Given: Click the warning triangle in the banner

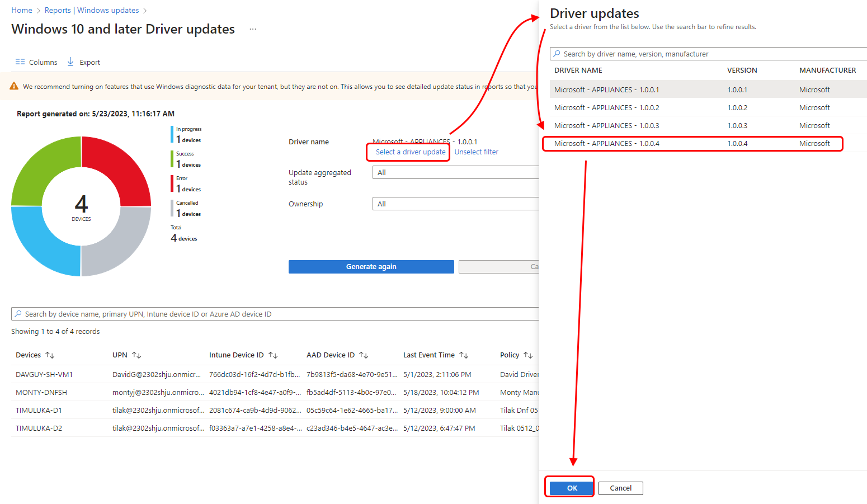Looking at the screenshot, I should [13, 86].
